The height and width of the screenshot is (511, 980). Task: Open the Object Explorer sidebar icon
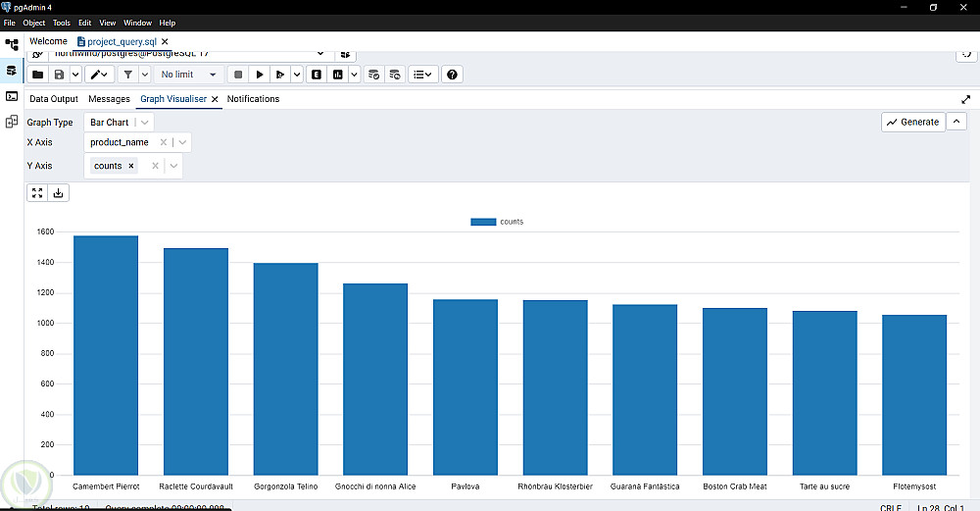12,44
